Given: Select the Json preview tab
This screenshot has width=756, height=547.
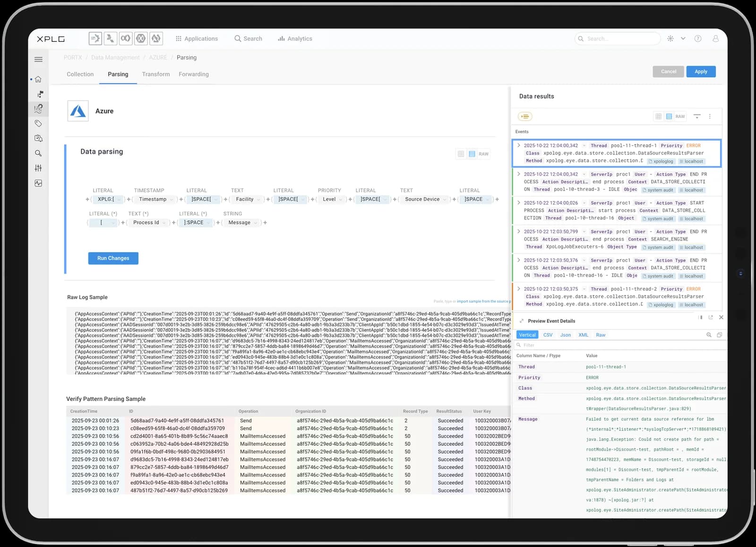Looking at the screenshot, I should pyautogui.click(x=565, y=335).
